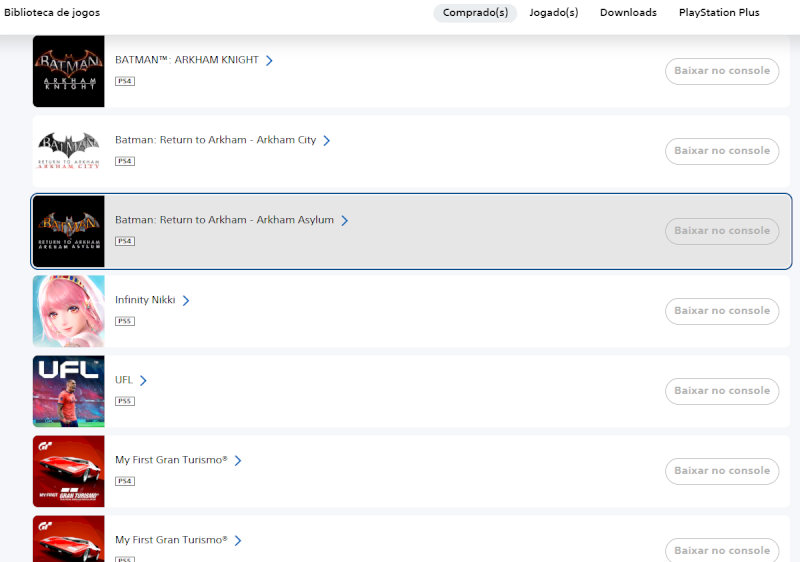The image size is (800, 562).
Task: Click Baixar no console for PS4 Gran Turismo
Action: tap(722, 471)
